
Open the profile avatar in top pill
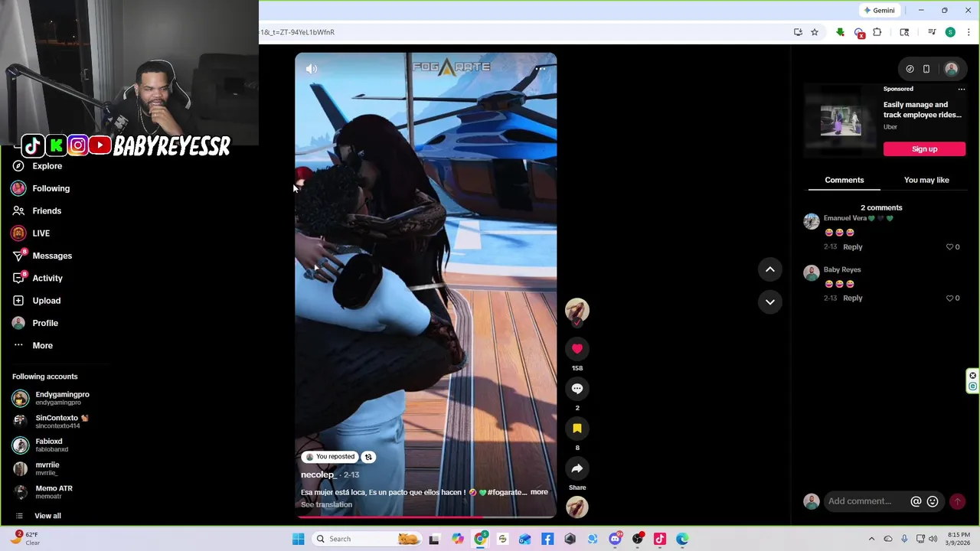pos(952,69)
